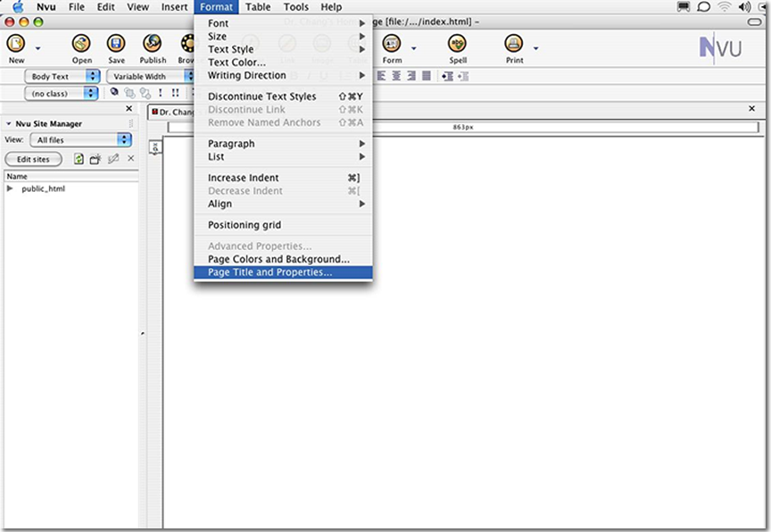Screen dimensions: 771x532
Task: Click the delete X icon in Site Manager
Action: point(131,158)
